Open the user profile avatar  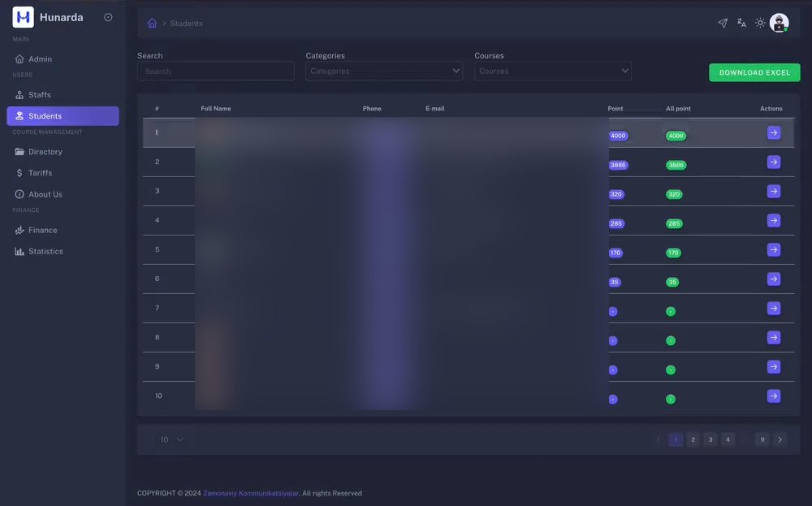[779, 23]
